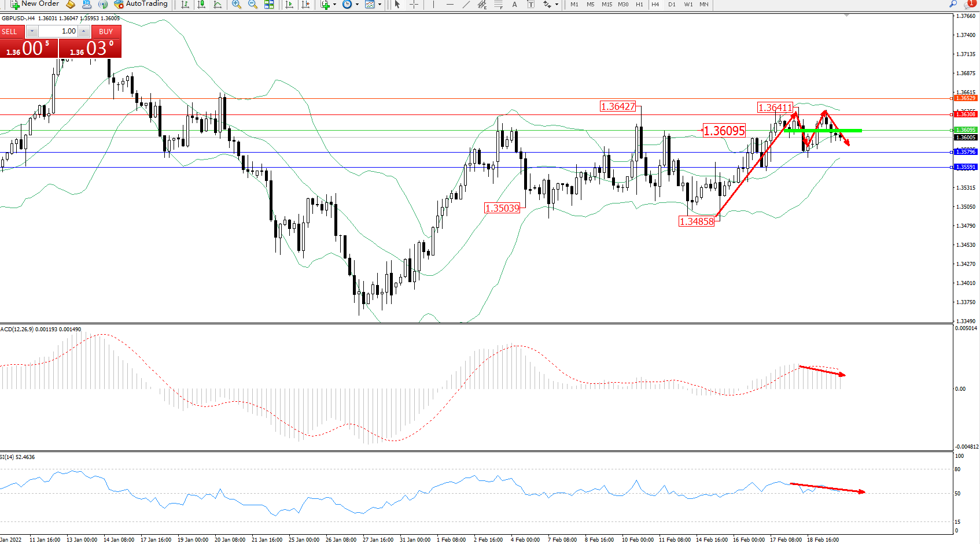
Task: Open the chat notifications icon
Action: [970, 4]
